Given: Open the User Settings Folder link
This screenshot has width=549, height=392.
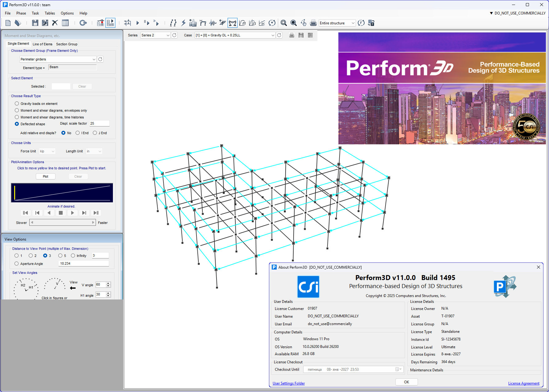Looking at the screenshot, I should pos(289,383).
